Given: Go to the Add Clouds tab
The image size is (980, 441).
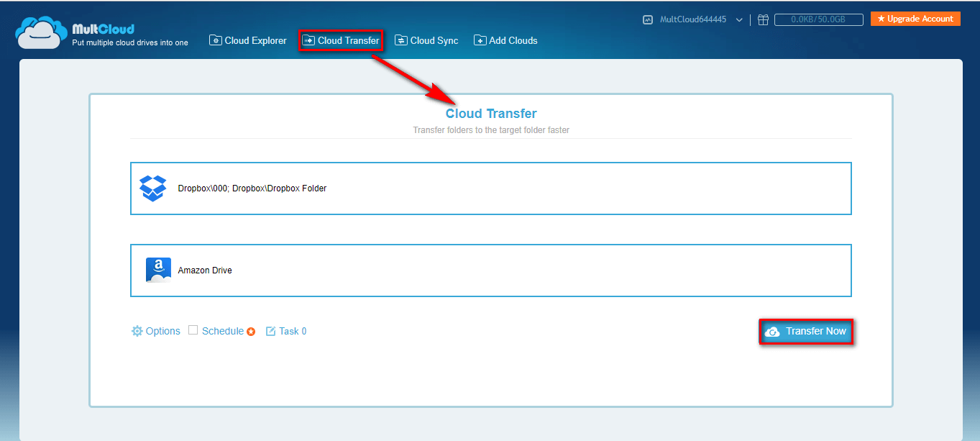Looking at the screenshot, I should [505, 40].
